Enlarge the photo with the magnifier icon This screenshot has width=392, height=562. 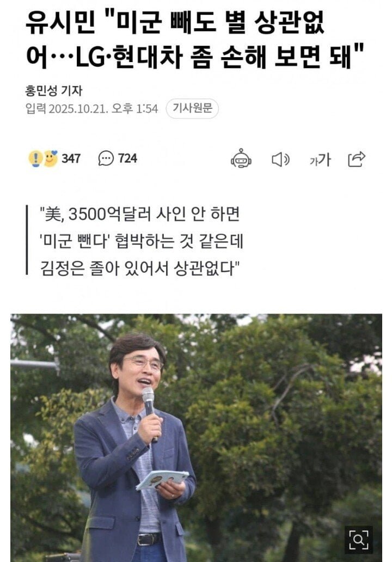point(358,540)
